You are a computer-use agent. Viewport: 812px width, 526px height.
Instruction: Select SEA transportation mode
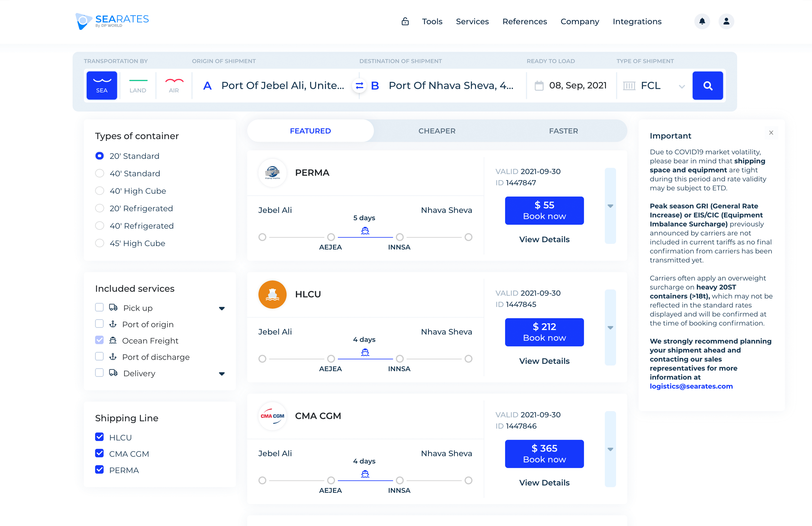coord(102,85)
